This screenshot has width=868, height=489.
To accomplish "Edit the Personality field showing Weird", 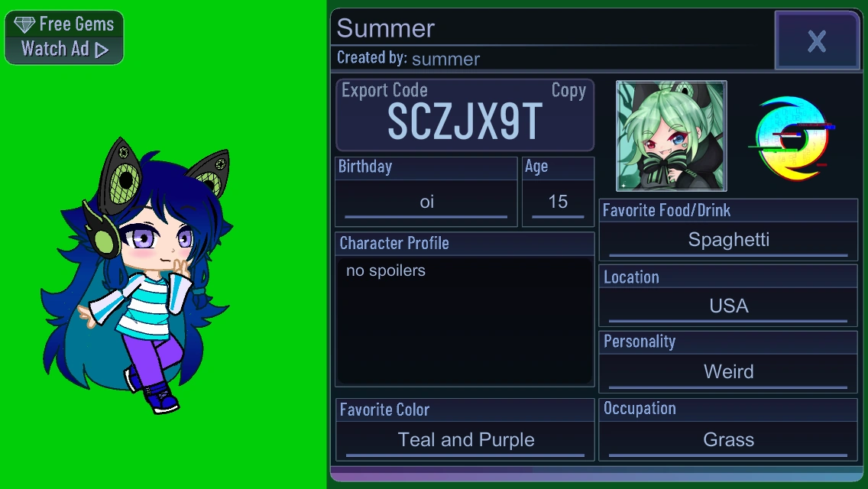I will coord(728,371).
